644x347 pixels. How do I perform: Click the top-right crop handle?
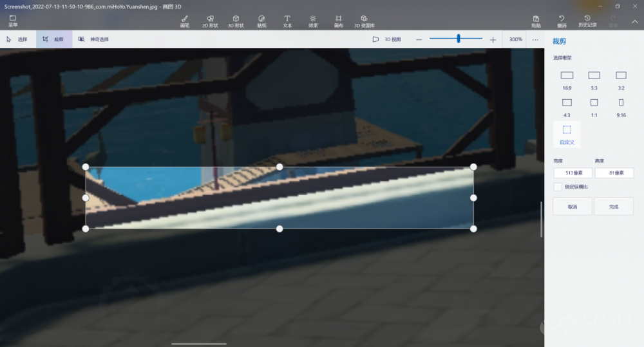tap(473, 167)
